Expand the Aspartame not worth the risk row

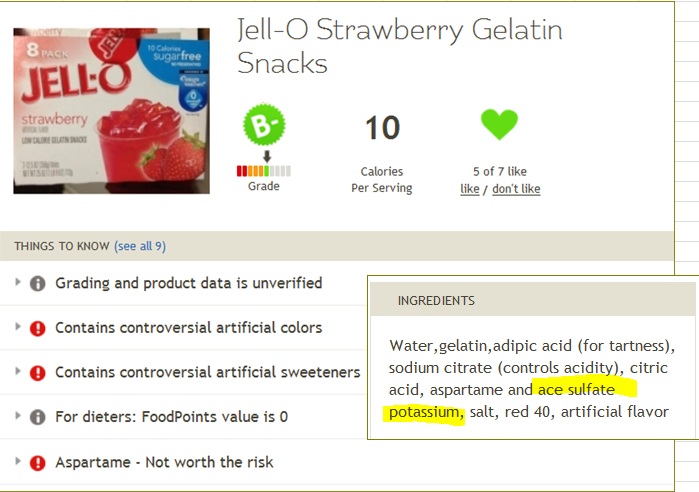point(18,461)
